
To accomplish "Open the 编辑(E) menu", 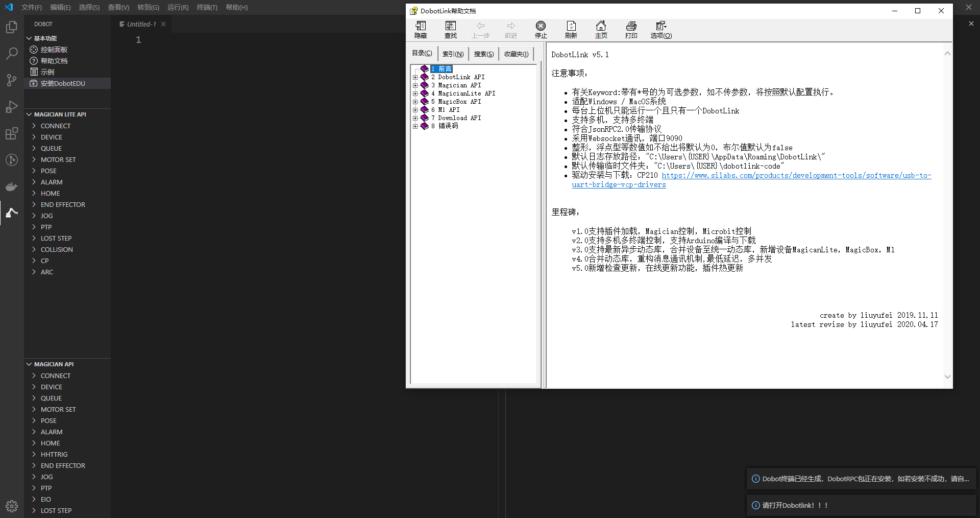I will [60, 7].
